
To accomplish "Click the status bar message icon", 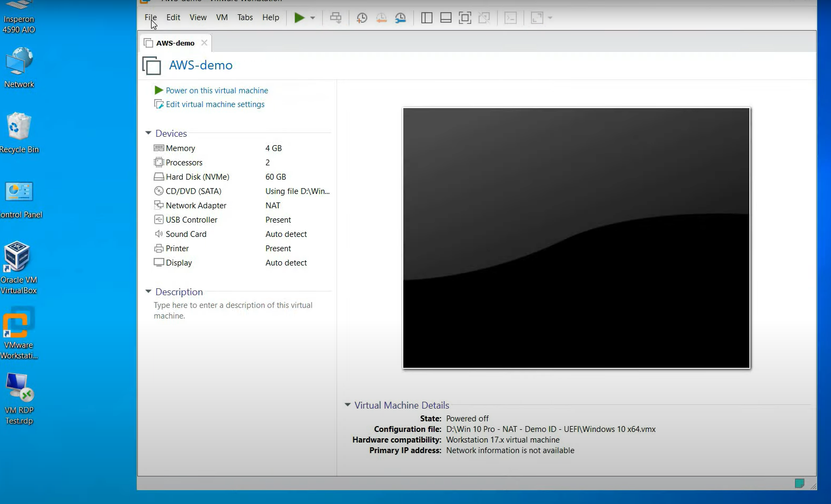I will 799,483.
